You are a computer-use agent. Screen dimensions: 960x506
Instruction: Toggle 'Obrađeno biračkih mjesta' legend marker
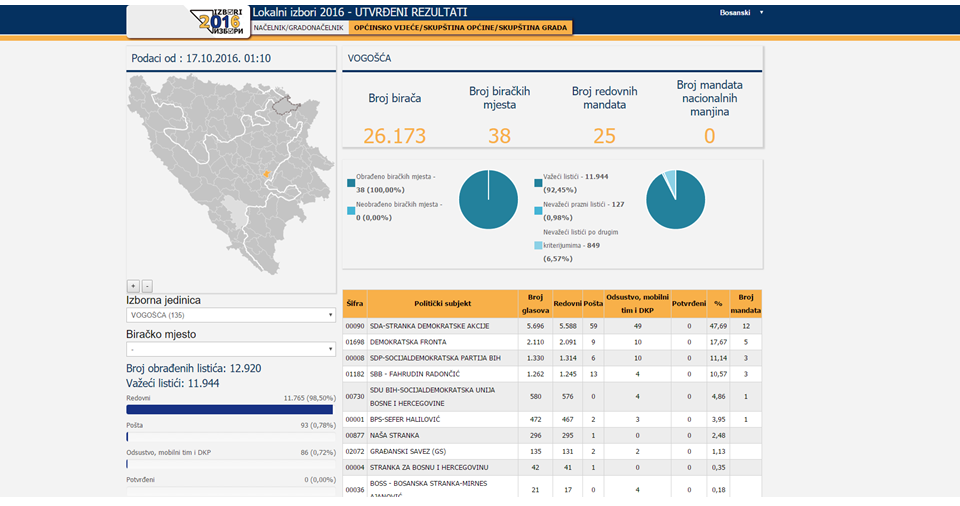coord(351,183)
